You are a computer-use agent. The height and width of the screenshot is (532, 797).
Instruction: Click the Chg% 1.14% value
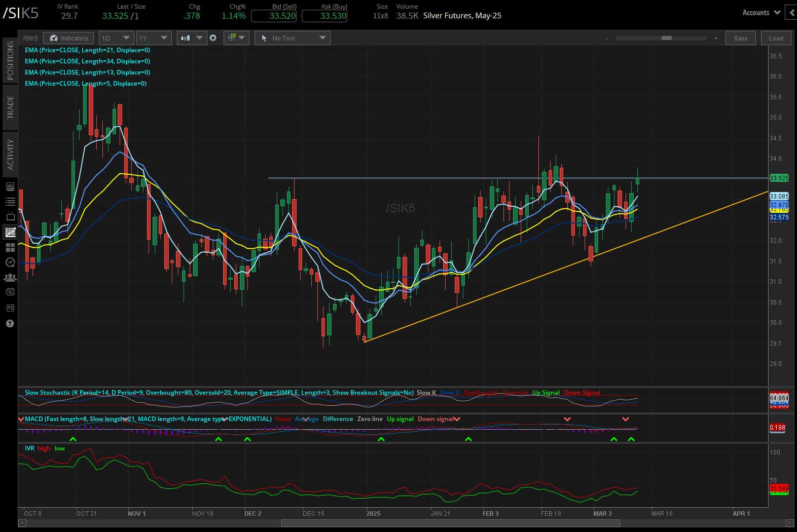(234, 16)
